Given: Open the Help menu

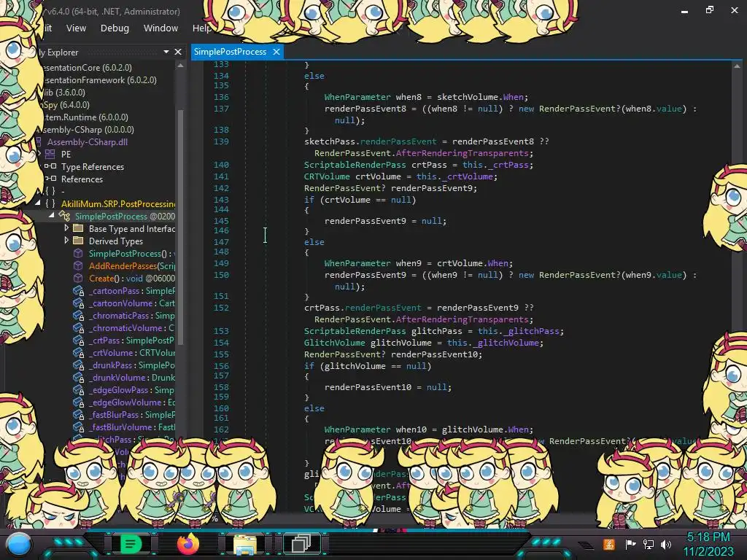Looking at the screenshot, I should pyautogui.click(x=201, y=28).
